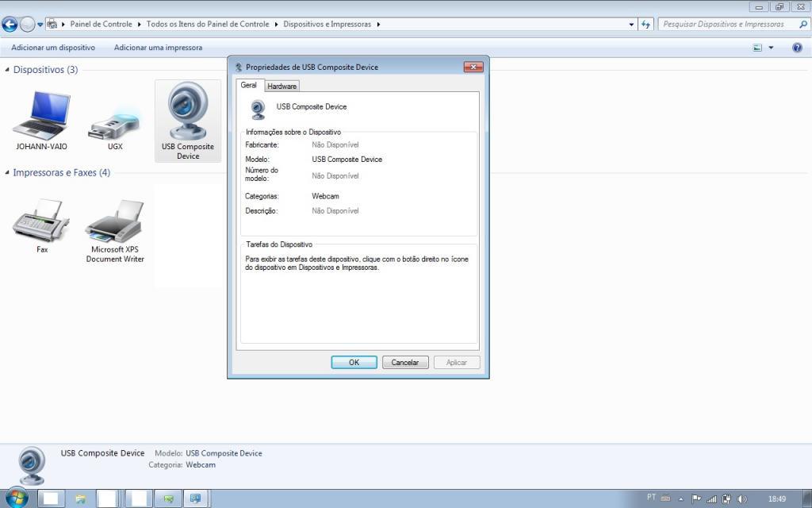Click the 'Categoria: Webcam' text in details pane
This screenshot has height=508, width=812.
[x=182, y=464]
